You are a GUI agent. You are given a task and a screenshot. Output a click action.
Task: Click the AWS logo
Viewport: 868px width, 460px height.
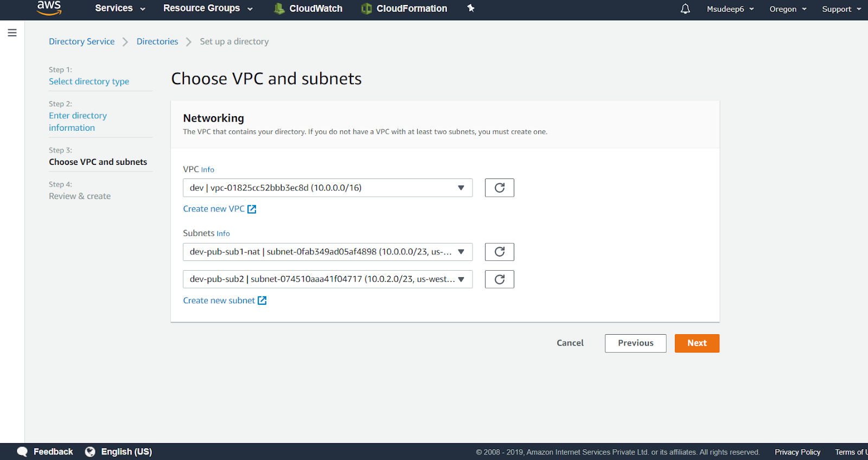49,8
